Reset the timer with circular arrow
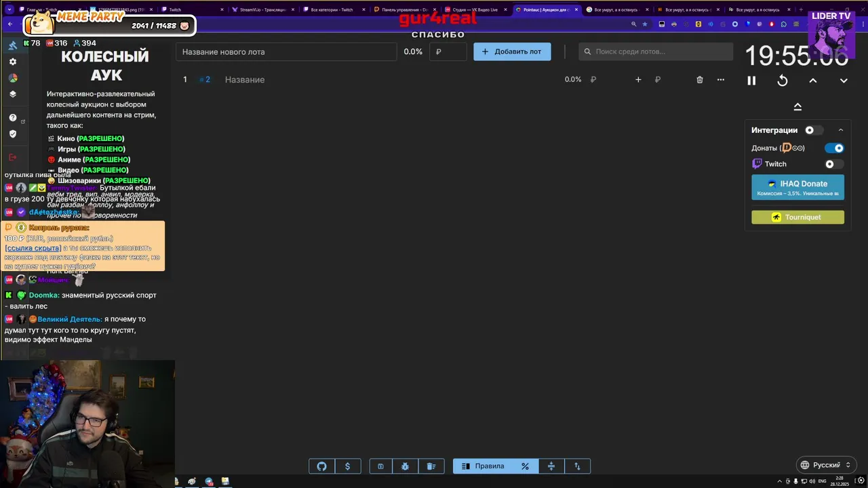868x488 pixels. [783, 81]
